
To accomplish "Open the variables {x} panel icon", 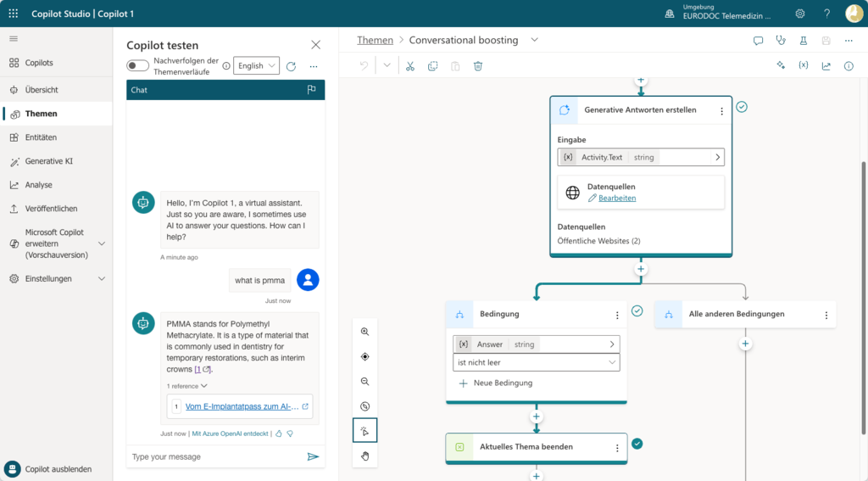I will (803, 66).
